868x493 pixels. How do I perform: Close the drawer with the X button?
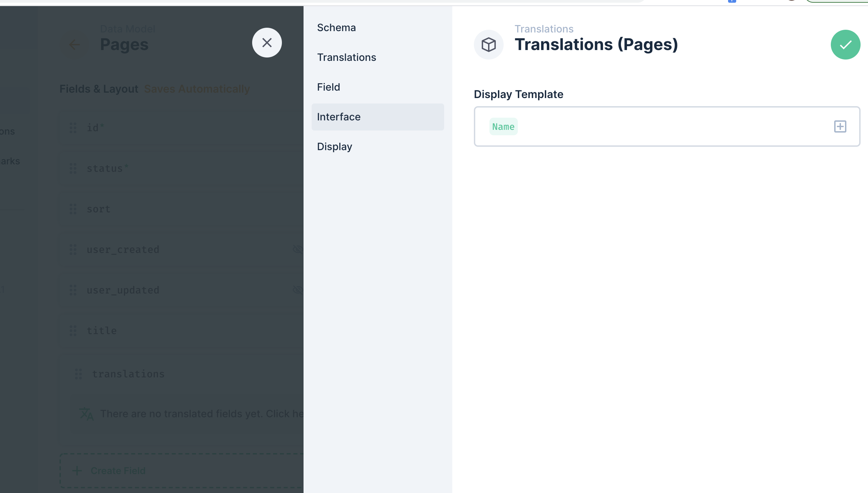[x=267, y=43]
